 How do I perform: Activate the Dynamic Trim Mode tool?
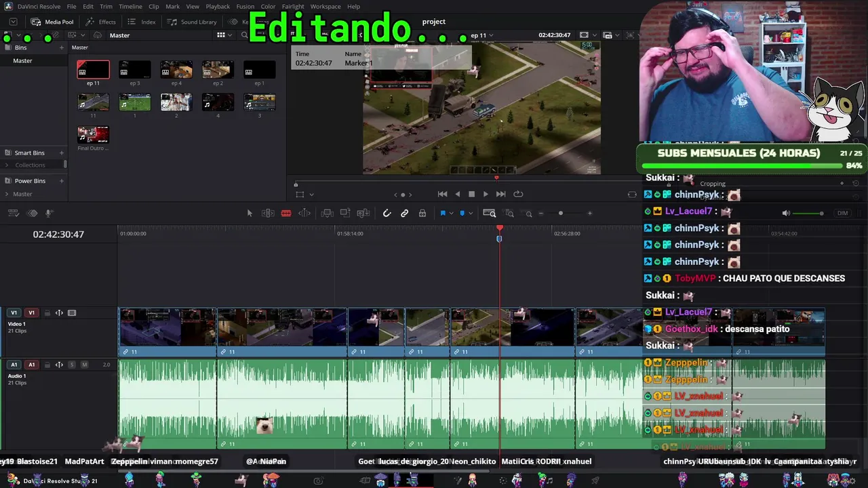(x=304, y=213)
